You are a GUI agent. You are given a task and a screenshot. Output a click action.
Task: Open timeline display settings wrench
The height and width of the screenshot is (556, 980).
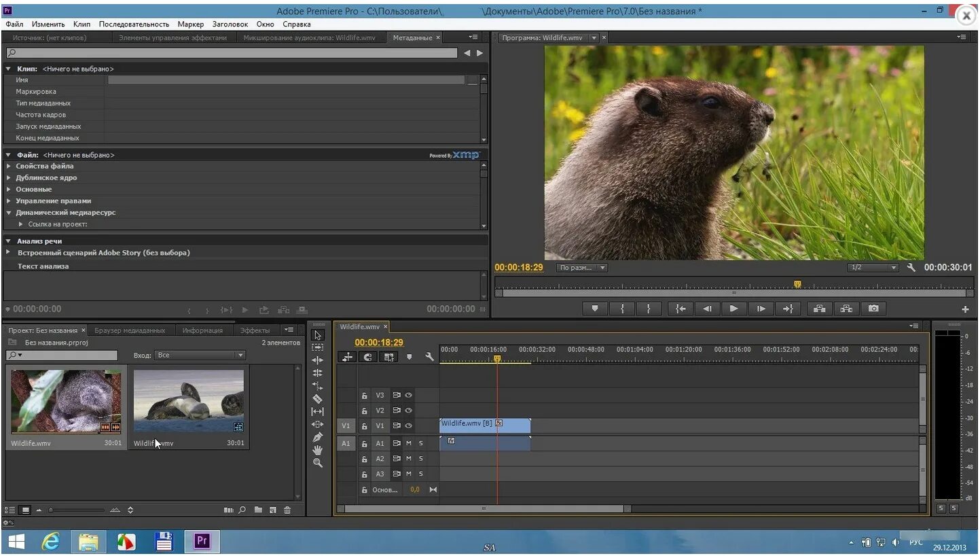(x=429, y=357)
